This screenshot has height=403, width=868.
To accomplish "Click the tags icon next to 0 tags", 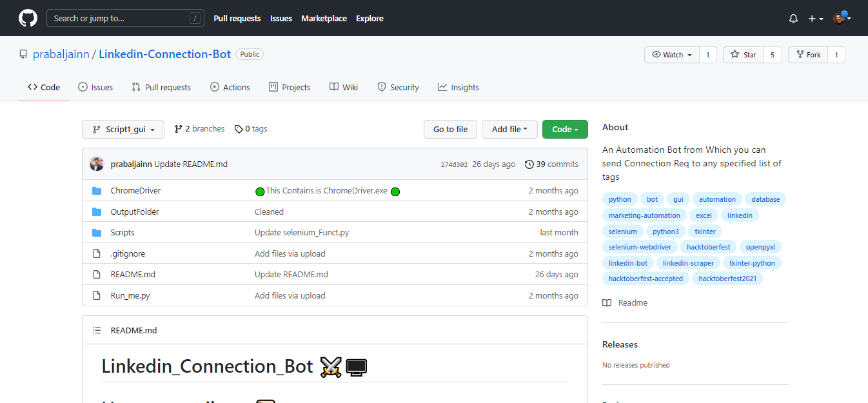I will 239,129.
